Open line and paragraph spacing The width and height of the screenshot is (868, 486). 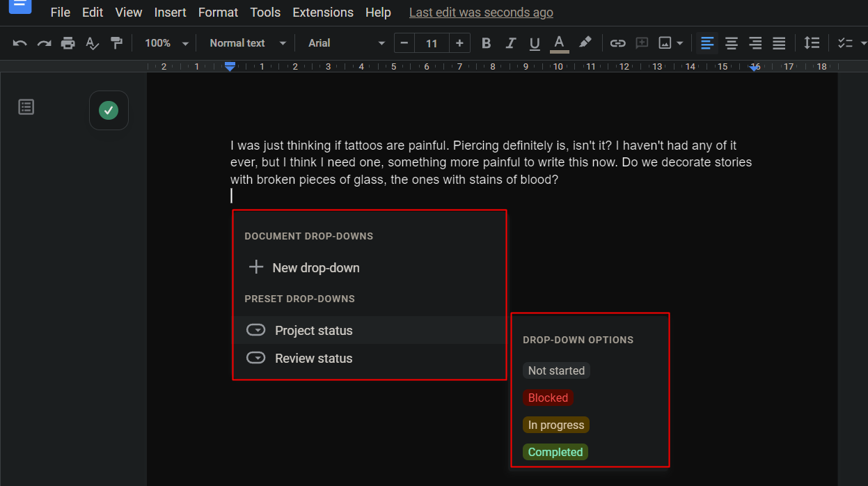[x=812, y=43]
